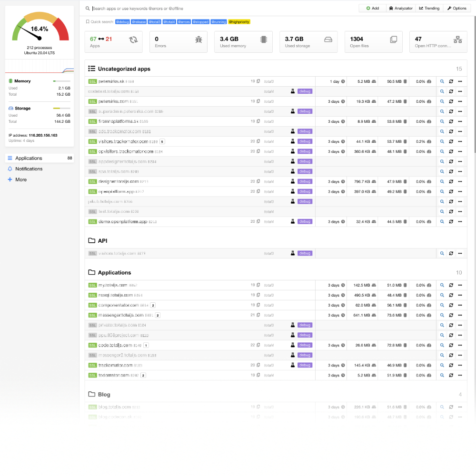The width and height of the screenshot is (476, 476).
Task: Click the Open files copy icon
Action: click(x=393, y=40)
